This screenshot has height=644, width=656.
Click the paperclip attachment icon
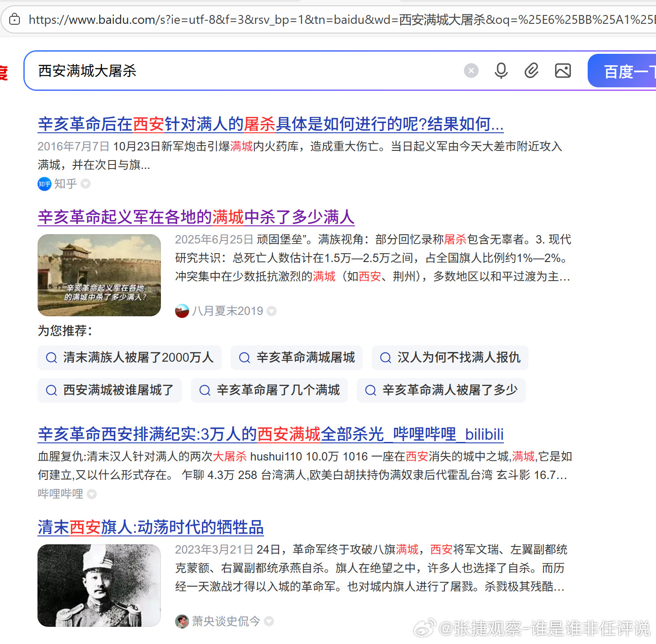(x=532, y=71)
